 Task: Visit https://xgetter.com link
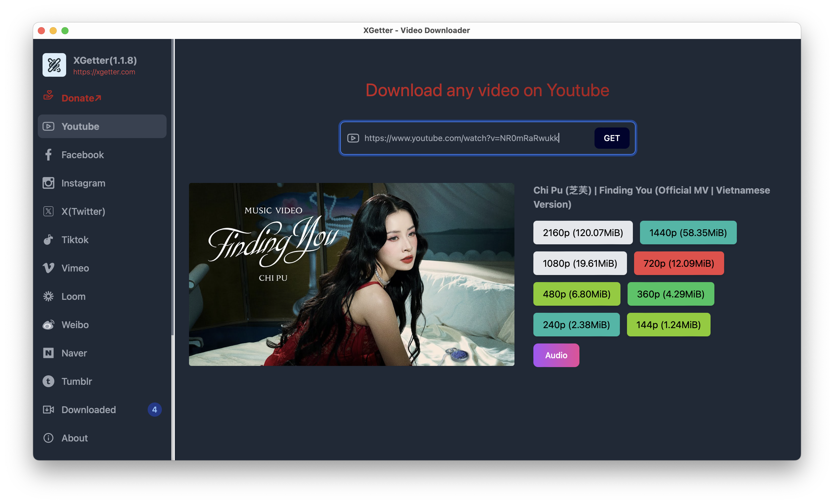(x=104, y=72)
